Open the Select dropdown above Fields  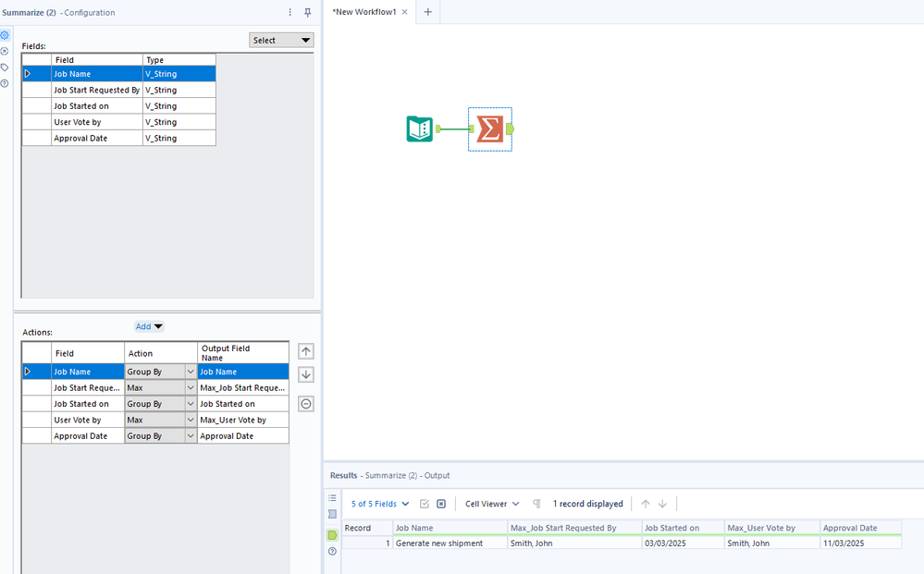click(281, 40)
